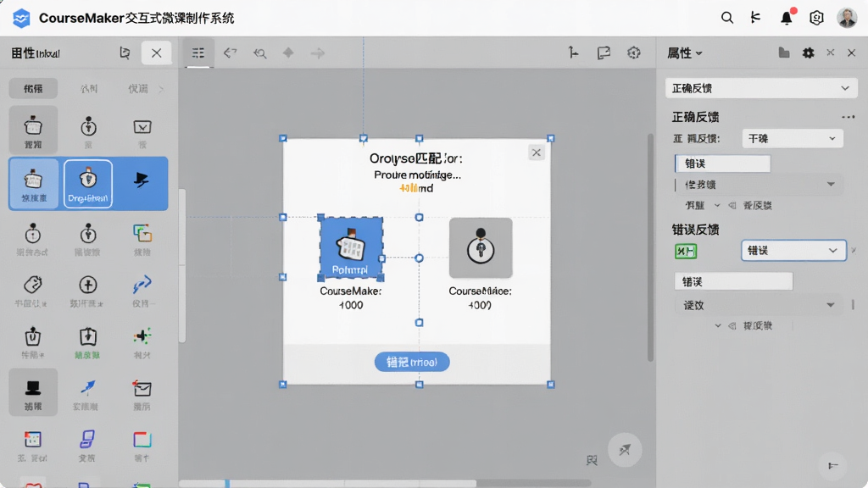Image resolution: width=868 pixels, height=488 pixels.
Task: Select the blue diagonal arrow component
Action: [x=87, y=394]
